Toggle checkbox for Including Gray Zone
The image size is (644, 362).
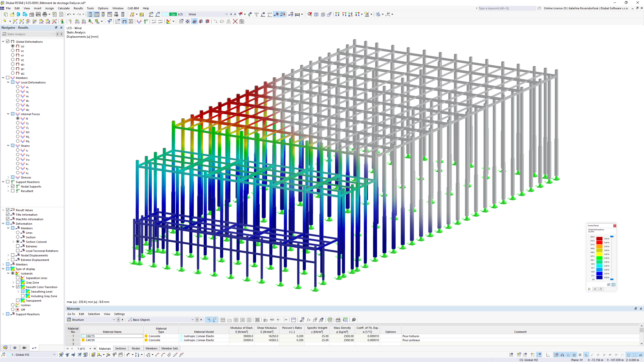23,296
